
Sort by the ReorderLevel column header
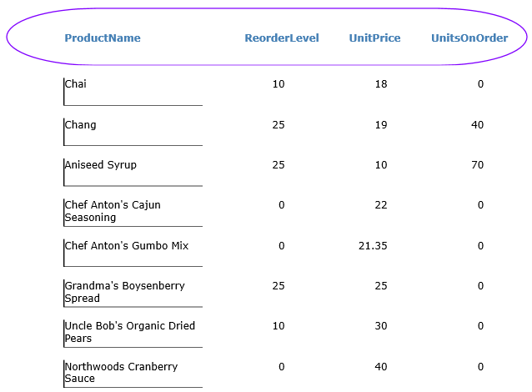point(282,38)
